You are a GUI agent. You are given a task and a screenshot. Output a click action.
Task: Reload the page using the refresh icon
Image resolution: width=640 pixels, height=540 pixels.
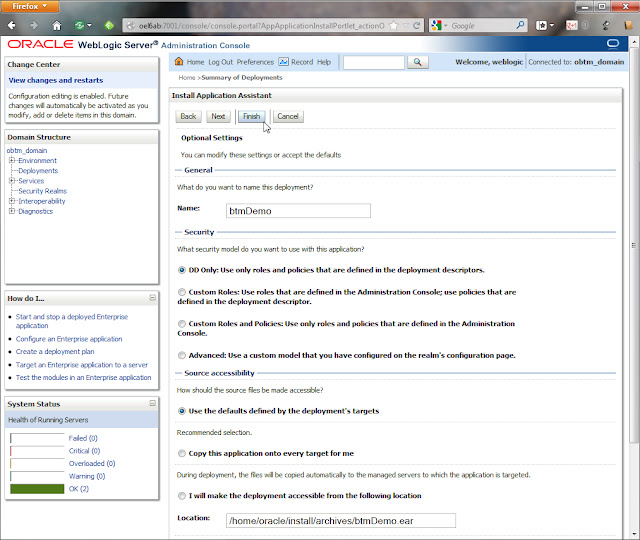(x=416, y=25)
